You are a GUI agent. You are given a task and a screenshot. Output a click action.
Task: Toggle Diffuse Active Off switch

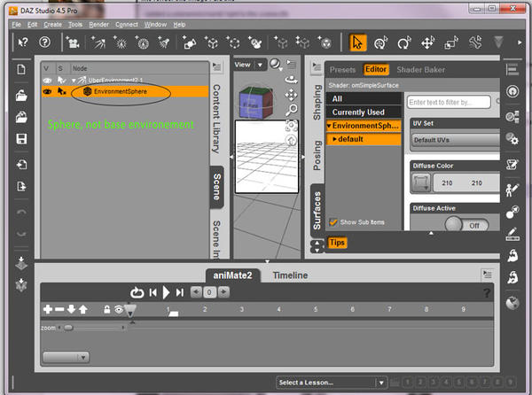pos(467,225)
